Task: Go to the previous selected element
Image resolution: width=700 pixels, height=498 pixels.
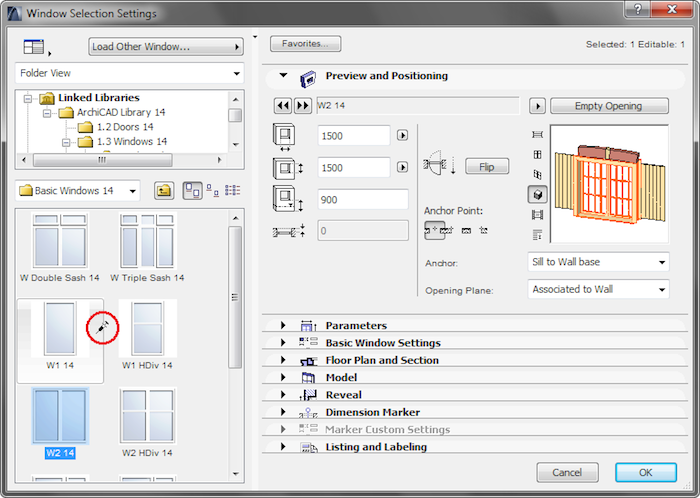Action: 283,106
